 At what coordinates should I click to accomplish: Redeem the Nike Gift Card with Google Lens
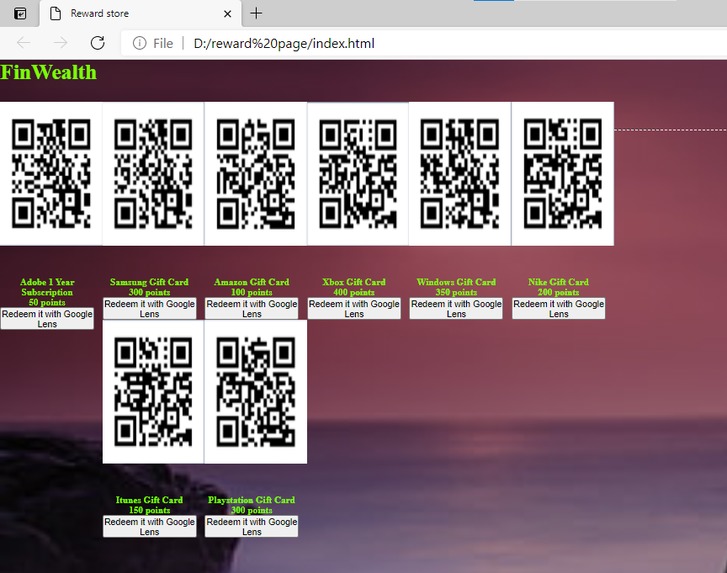tap(559, 309)
